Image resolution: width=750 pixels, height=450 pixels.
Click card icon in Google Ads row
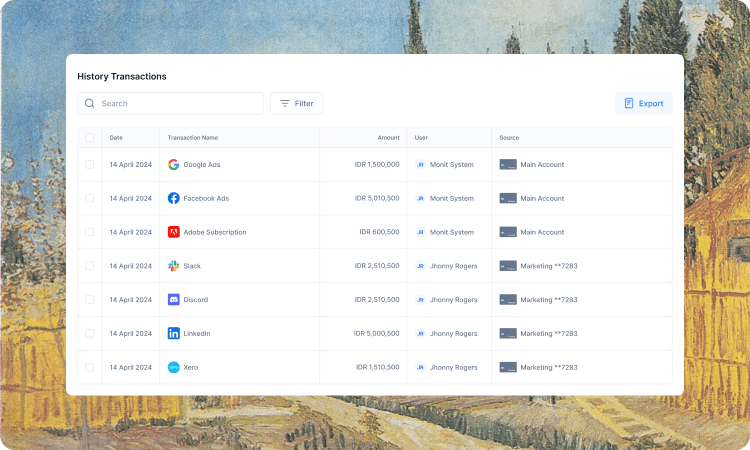tap(508, 165)
